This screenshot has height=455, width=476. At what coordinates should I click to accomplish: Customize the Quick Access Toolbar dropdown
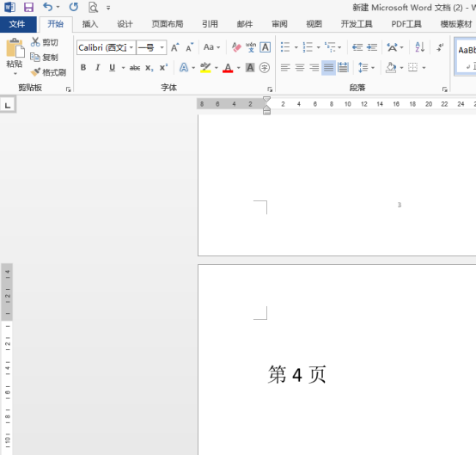click(108, 8)
